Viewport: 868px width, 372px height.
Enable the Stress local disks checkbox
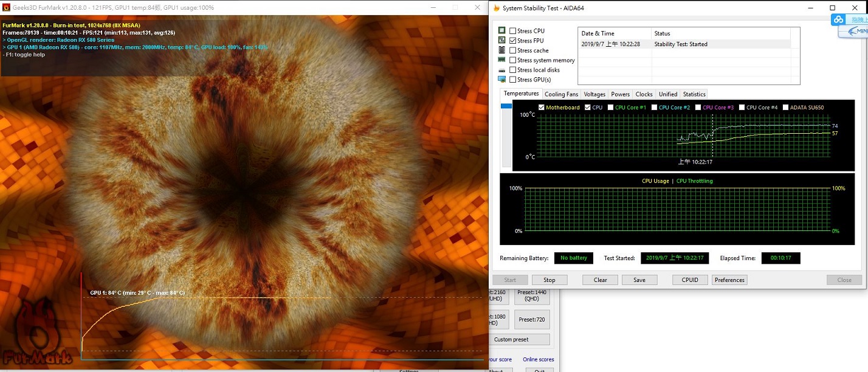point(513,70)
